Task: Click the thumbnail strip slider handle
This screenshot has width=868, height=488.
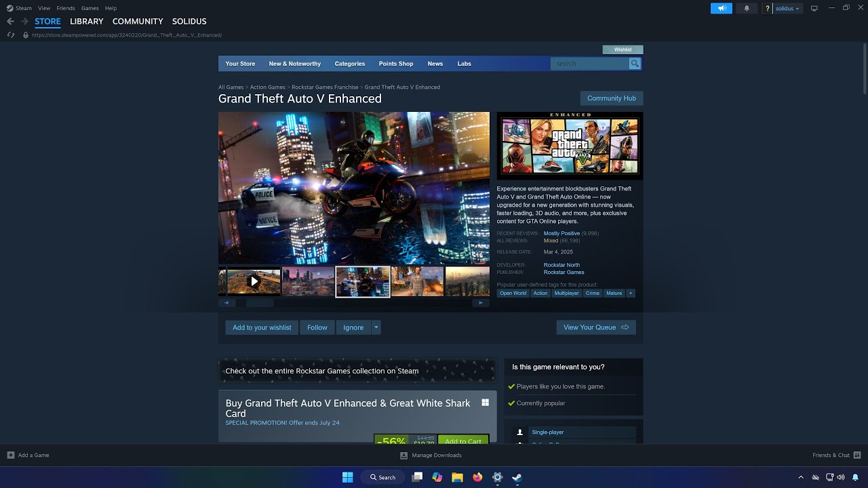Action: pos(260,303)
